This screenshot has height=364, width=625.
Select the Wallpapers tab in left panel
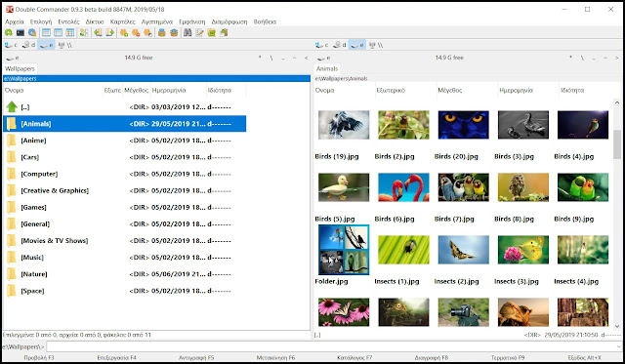tap(20, 68)
